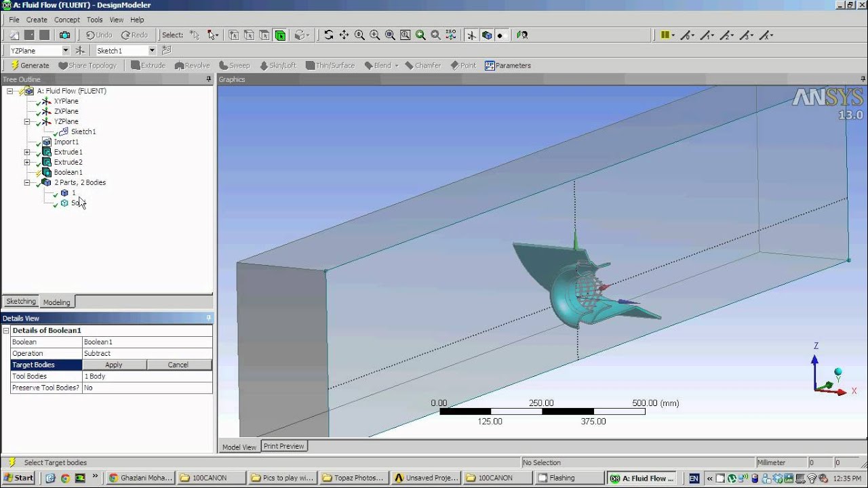Viewport: 868px width, 488px height.
Task: Open the Tools menu
Action: coord(95,20)
